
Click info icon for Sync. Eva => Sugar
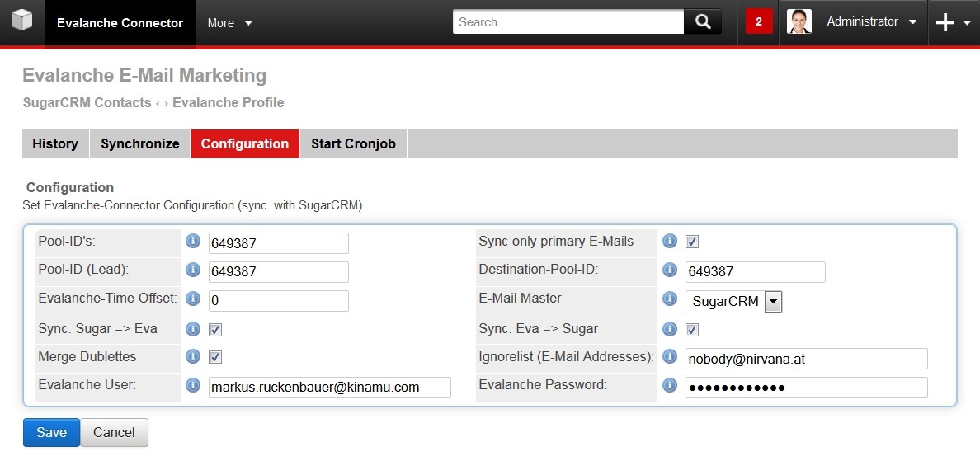tap(670, 328)
